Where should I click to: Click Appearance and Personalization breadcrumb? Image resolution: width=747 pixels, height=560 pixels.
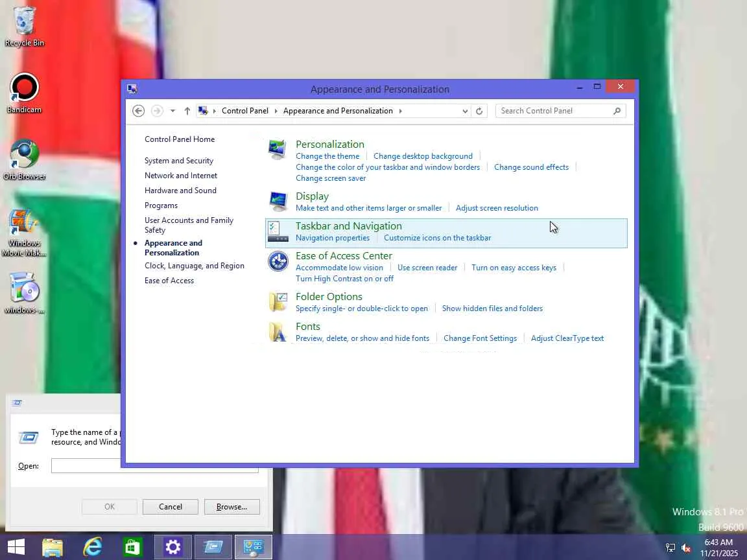click(x=338, y=111)
